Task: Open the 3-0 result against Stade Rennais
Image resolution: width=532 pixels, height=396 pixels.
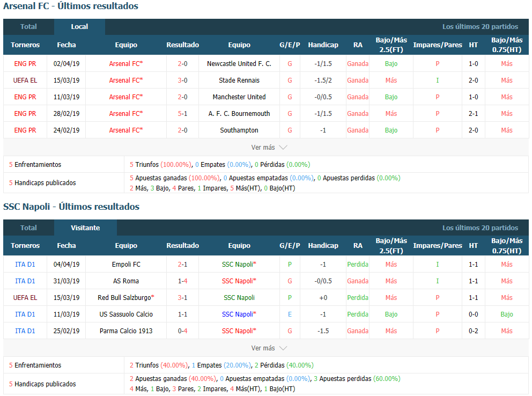Action: (182, 80)
